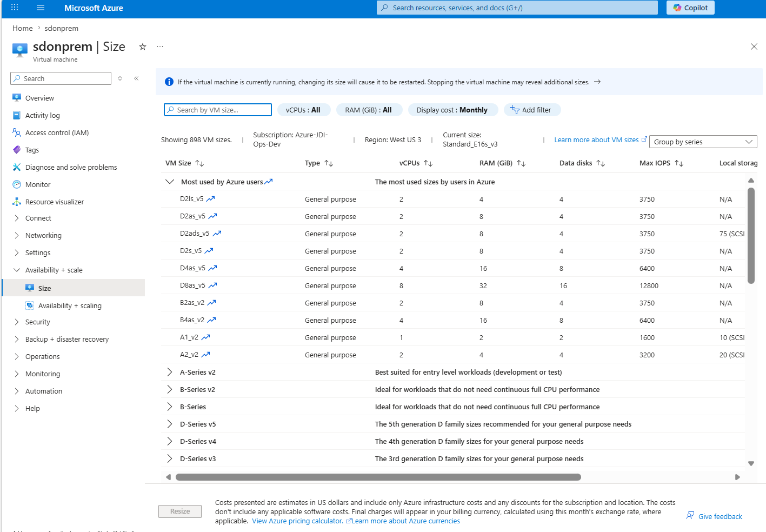
Task: Open the Group by series dropdown
Action: click(703, 142)
